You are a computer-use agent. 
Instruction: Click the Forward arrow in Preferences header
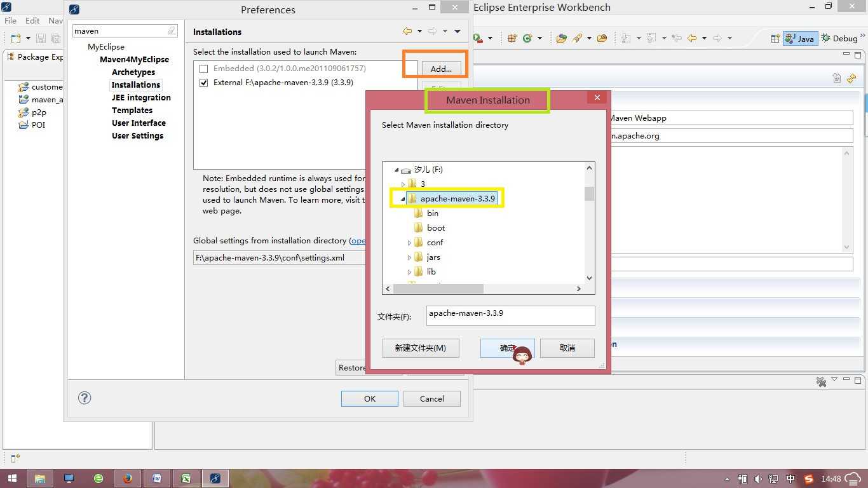coord(433,31)
